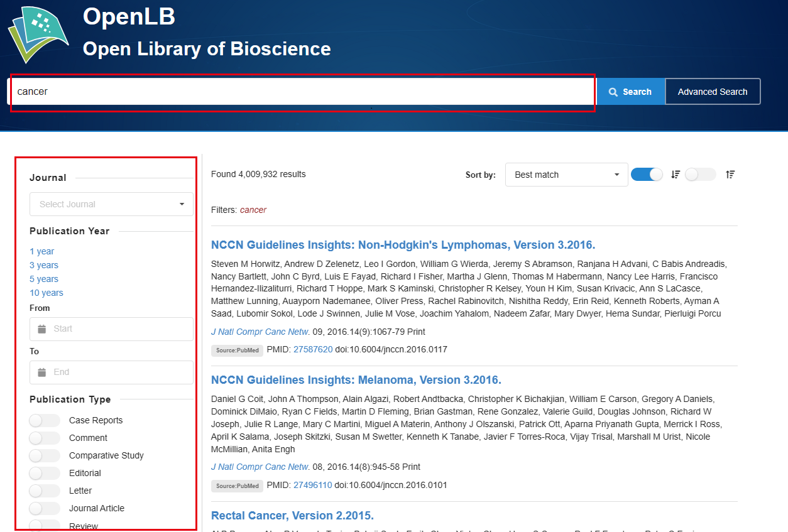Enable the Case Reports filter toggle
Viewport: 788px width, 532px height.
click(44, 420)
